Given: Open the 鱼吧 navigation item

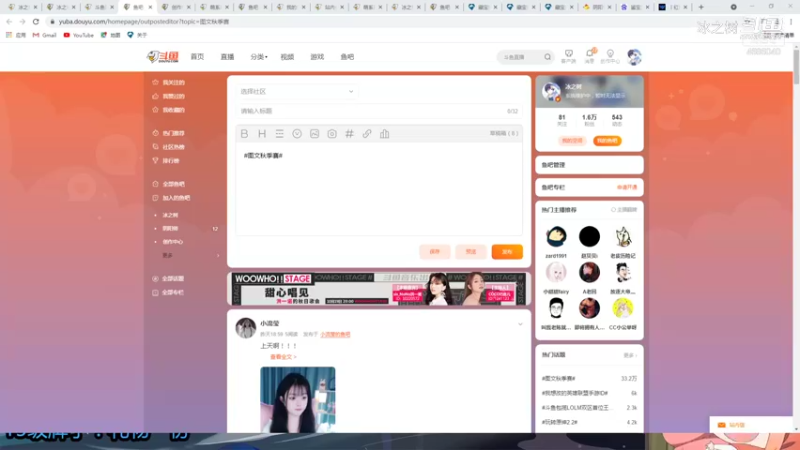Looking at the screenshot, I should click(347, 57).
